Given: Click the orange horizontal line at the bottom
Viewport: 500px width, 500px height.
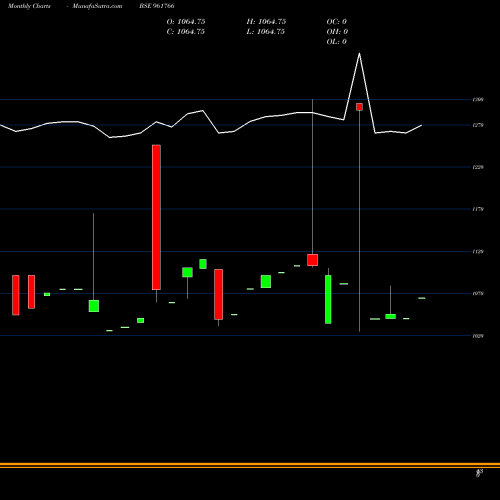Looking at the screenshot, I should tap(250, 464).
